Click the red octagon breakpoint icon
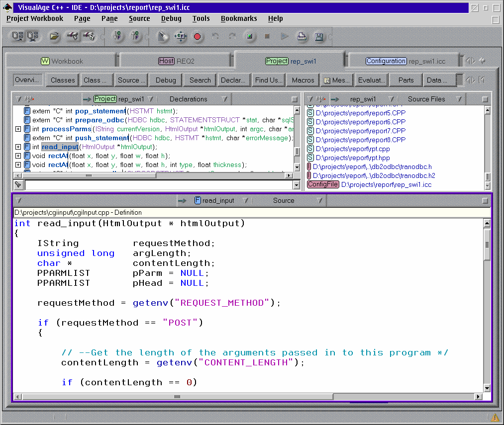The height and width of the screenshot is (425, 504). pyautogui.click(x=198, y=37)
